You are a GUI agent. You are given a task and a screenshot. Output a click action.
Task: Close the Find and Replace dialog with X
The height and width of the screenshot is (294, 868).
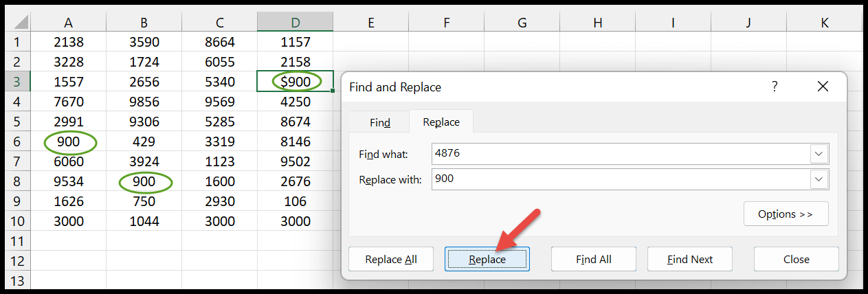(x=823, y=87)
